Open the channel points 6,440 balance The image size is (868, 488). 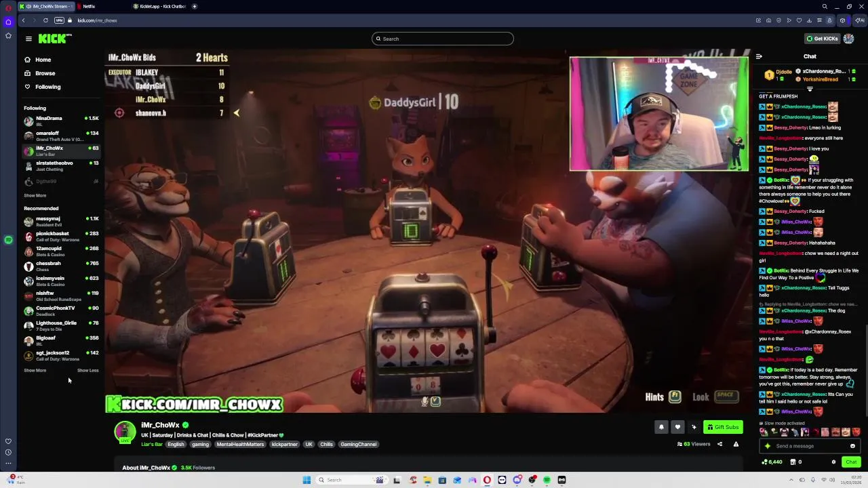772,462
